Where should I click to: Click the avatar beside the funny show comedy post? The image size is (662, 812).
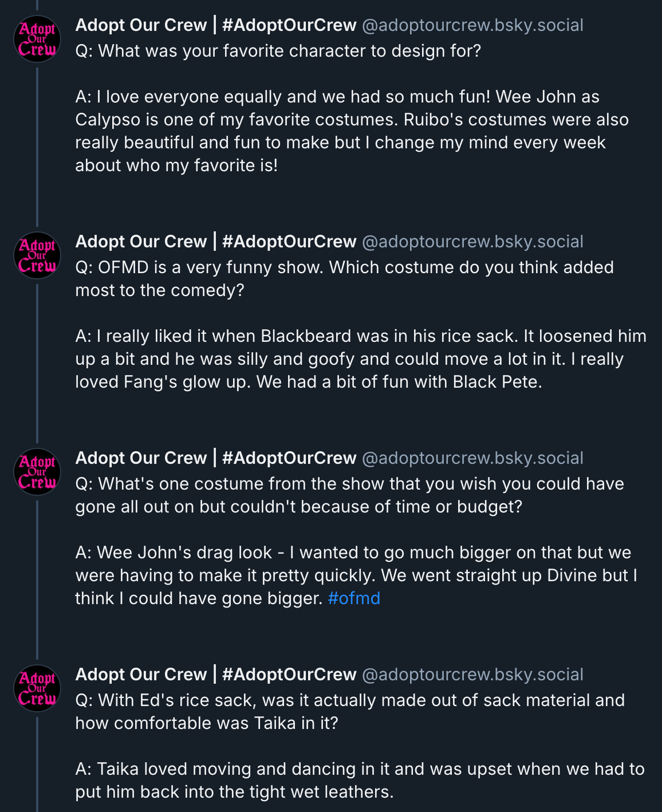coord(37,255)
